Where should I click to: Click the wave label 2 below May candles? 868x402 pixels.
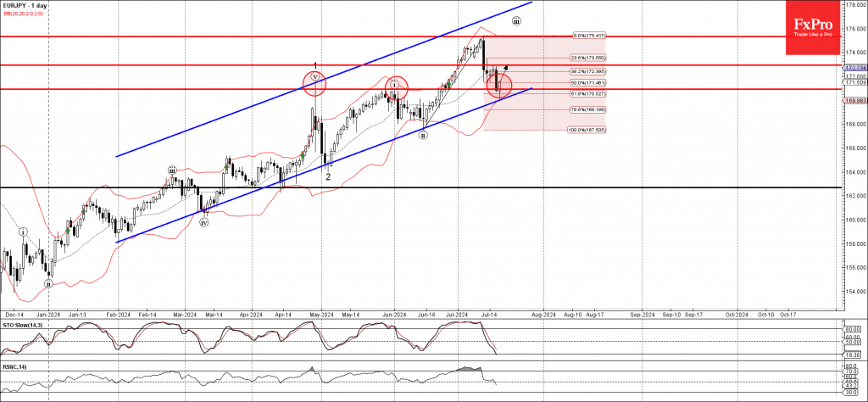coord(328,176)
